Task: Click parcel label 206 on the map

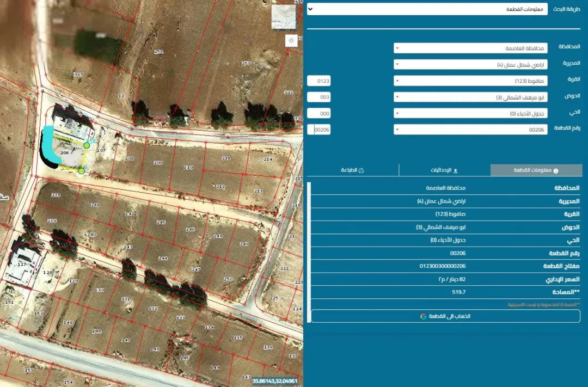Action: point(64,152)
